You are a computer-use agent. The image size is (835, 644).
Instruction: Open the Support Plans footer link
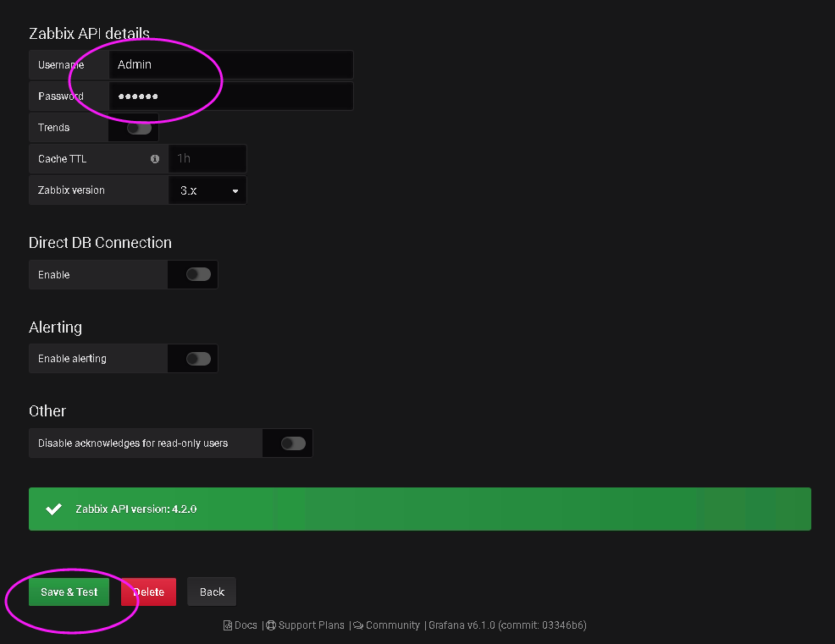point(312,625)
